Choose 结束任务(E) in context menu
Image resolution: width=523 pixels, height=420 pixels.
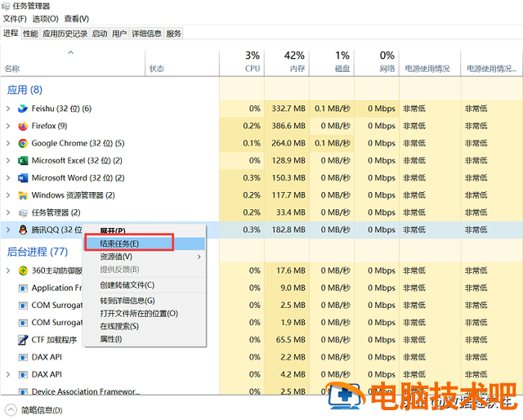tap(145, 244)
